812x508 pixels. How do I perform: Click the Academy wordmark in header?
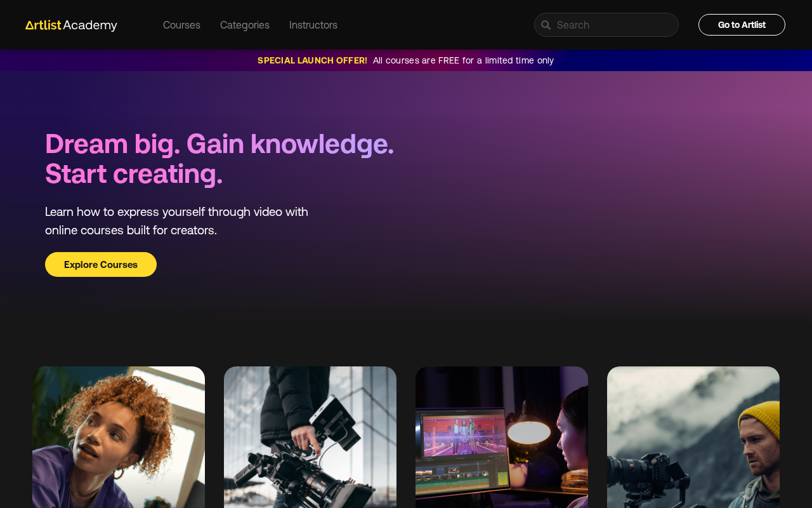pyautogui.click(x=90, y=25)
